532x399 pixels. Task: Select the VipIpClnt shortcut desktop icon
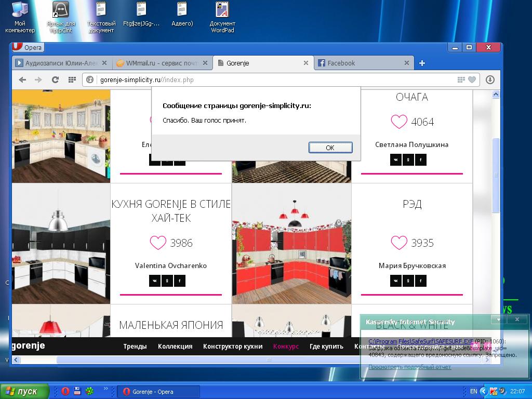(61, 17)
